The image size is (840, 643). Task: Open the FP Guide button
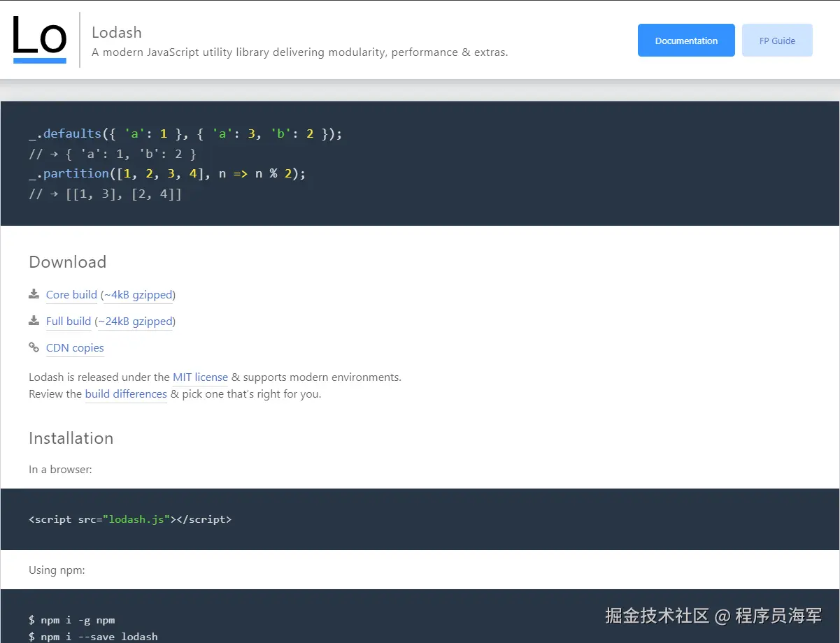tap(777, 41)
